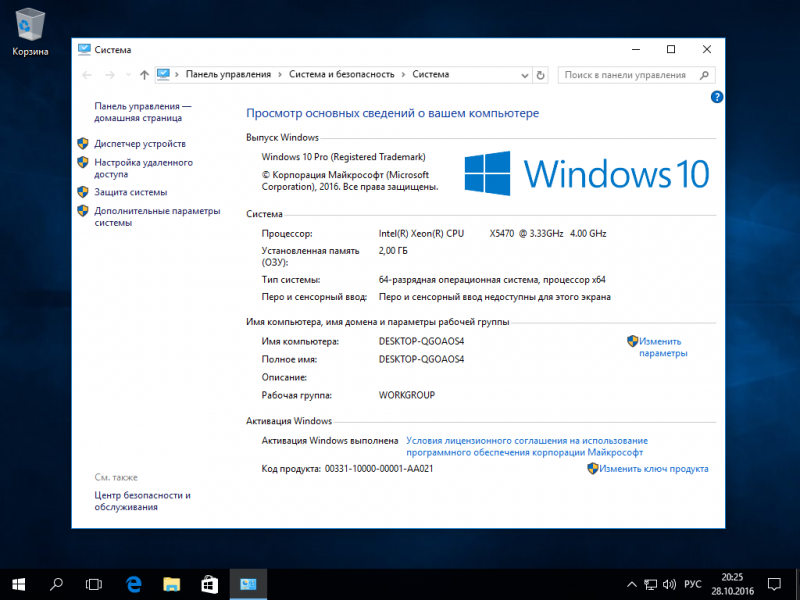Viewport: 800px width, 600px height.
Task: Open 'Настройка удаленного доступа' link
Action: click(143, 168)
